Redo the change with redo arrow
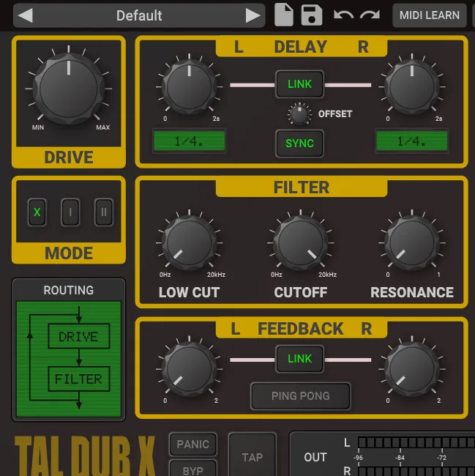 pos(370,15)
